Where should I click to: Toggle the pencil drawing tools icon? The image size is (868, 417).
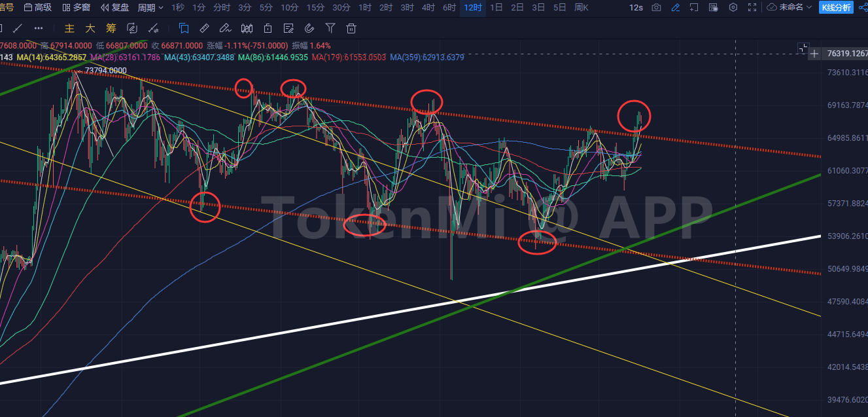click(675, 8)
